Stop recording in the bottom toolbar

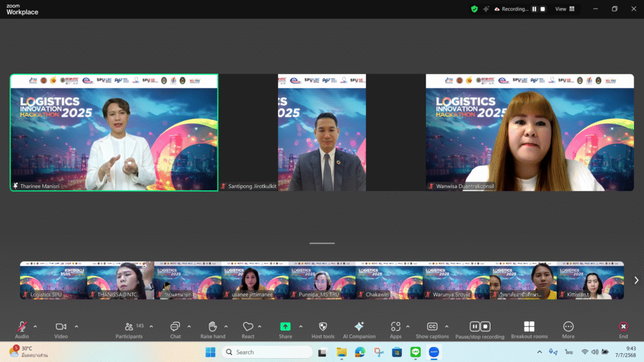pos(486,326)
